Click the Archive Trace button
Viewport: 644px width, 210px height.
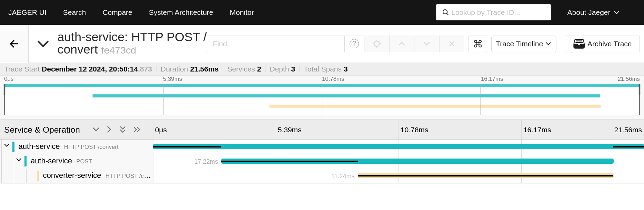coord(602,44)
